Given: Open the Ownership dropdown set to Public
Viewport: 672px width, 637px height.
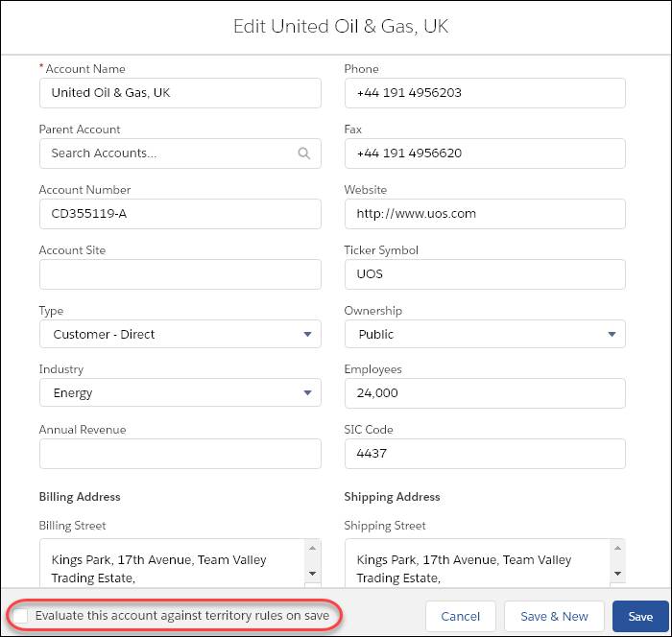Looking at the screenshot, I should click(x=485, y=334).
